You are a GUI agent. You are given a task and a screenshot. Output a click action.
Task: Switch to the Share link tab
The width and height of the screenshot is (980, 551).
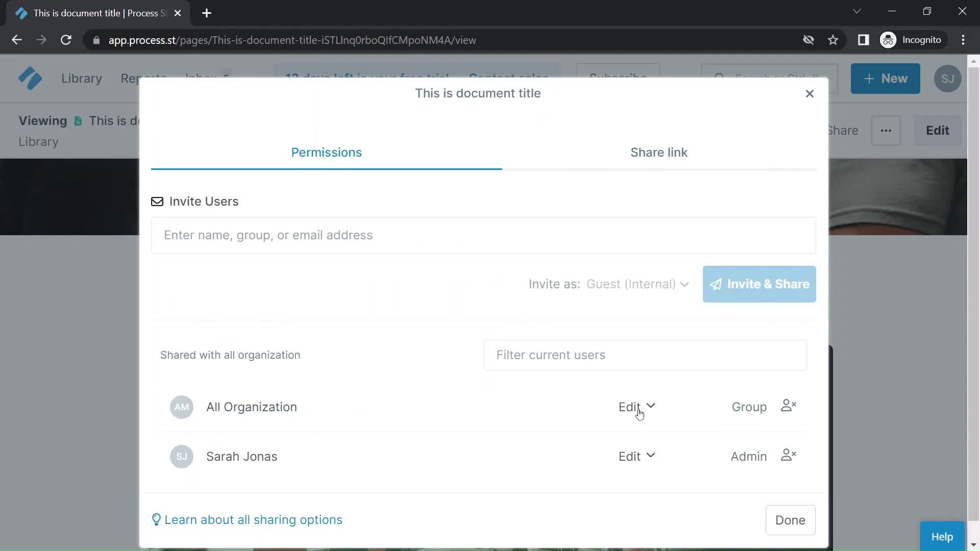click(658, 152)
